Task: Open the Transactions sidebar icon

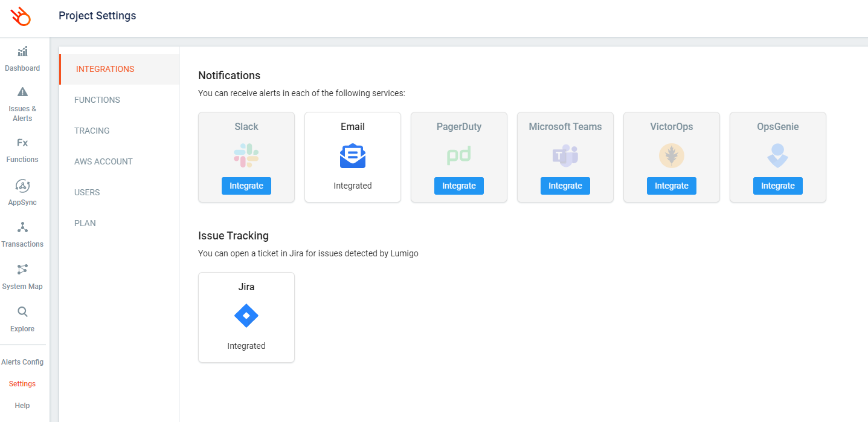Action: click(x=22, y=227)
